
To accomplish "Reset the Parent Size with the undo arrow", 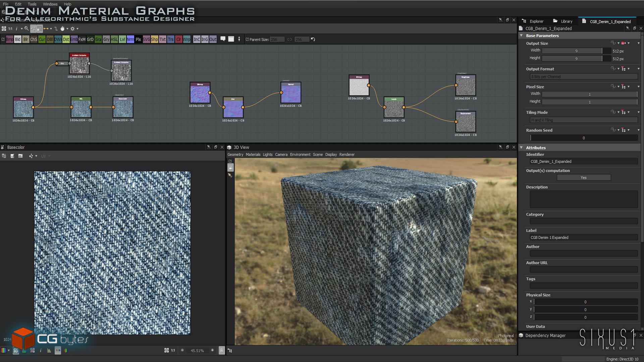I will (x=313, y=39).
